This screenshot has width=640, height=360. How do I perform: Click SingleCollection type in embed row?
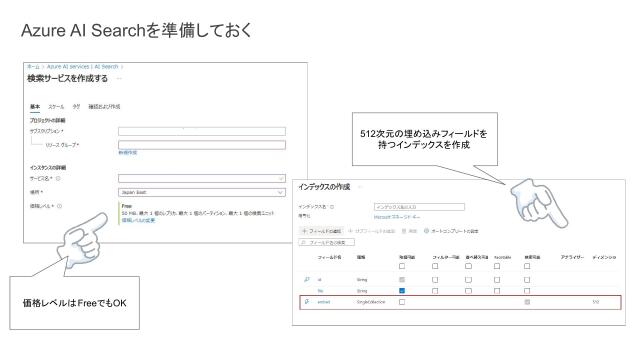371,302
